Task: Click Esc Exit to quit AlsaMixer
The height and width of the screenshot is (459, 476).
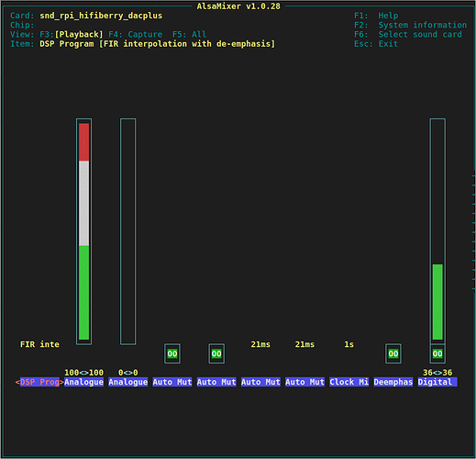Action: point(376,44)
